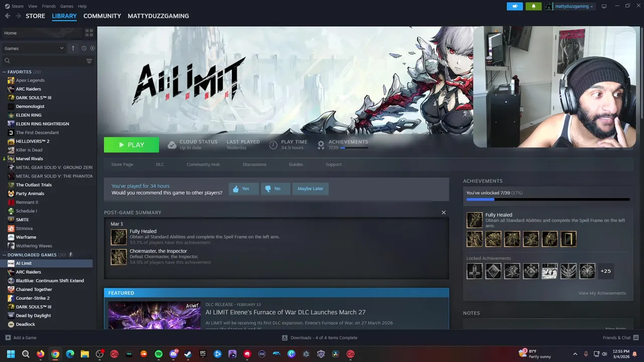Go forward with the Steam navigation arrow
The image size is (644, 362).
pyautogui.click(x=19, y=16)
